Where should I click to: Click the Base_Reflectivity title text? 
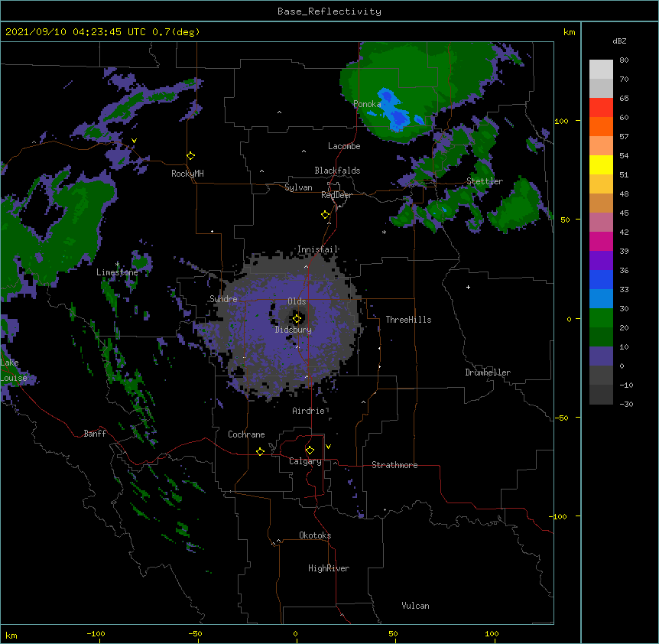(329, 11)
